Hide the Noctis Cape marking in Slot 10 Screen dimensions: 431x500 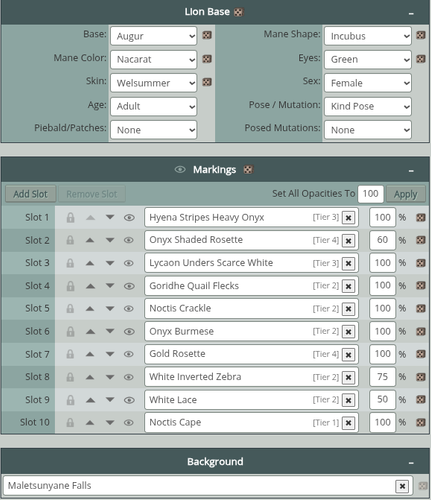(x=129, y=423)
